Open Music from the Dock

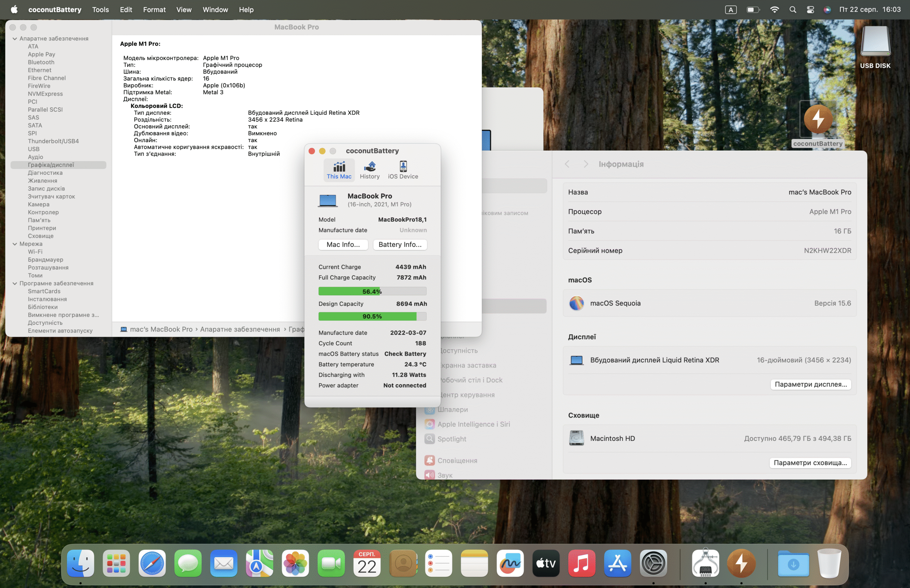coord(582,563)
